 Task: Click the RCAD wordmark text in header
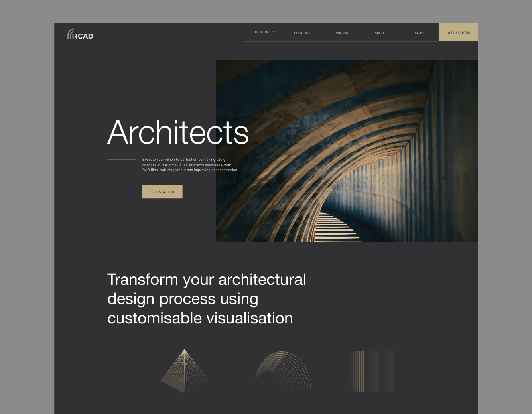[x=84, y=36]
